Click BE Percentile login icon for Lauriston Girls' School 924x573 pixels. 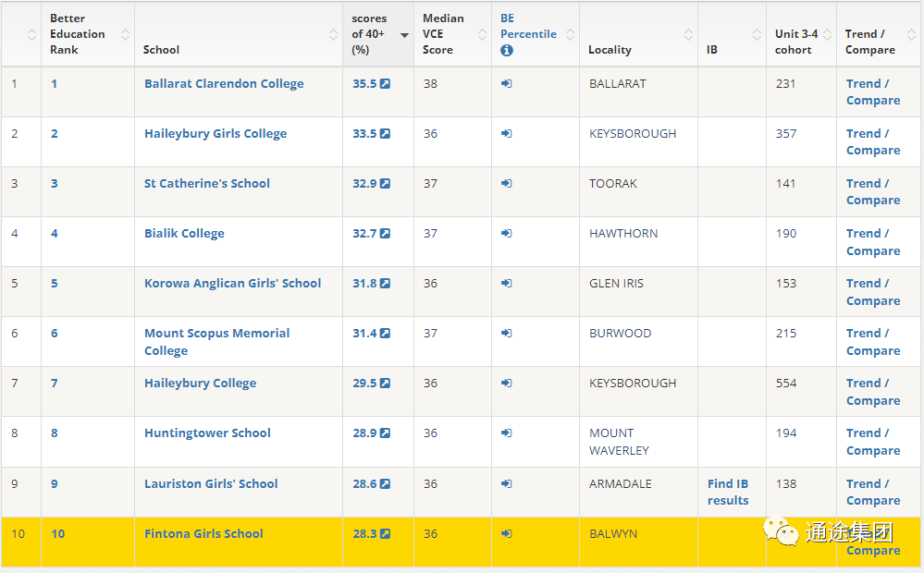[506, 484]
